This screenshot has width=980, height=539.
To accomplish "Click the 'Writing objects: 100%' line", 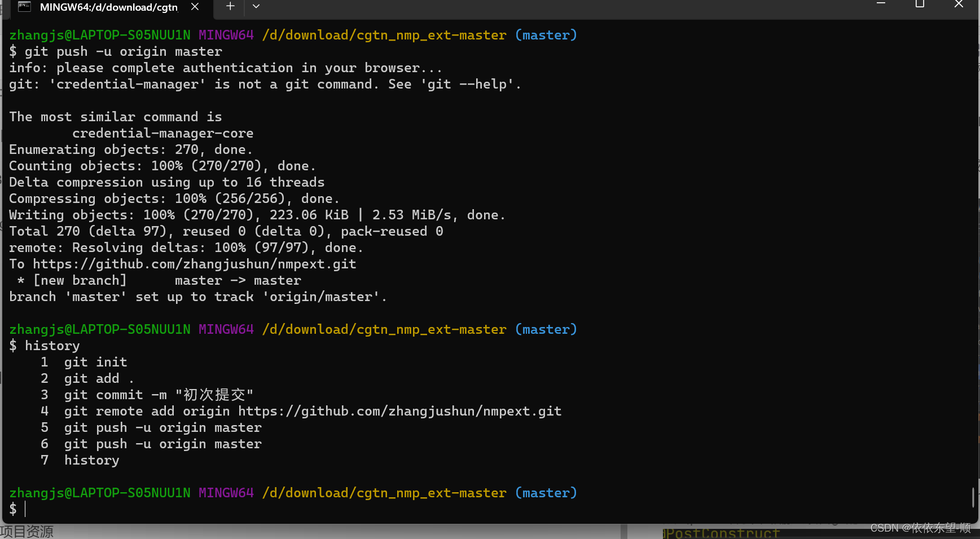I will pos(257,215).
